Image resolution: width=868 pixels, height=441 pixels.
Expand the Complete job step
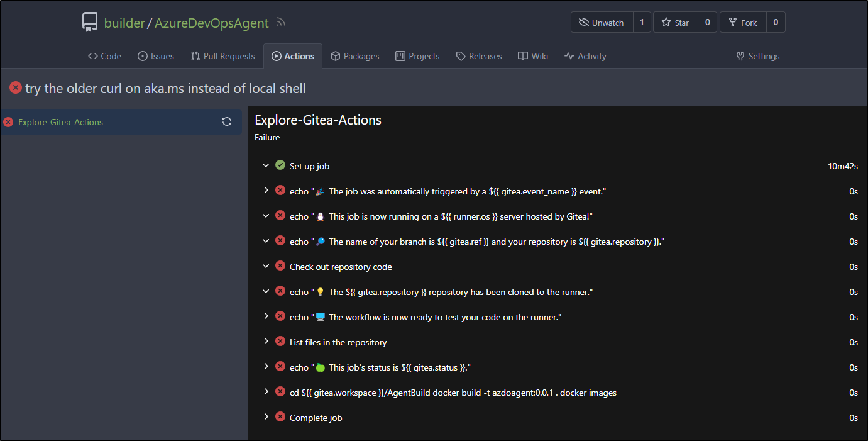click(x=266, y=417)
